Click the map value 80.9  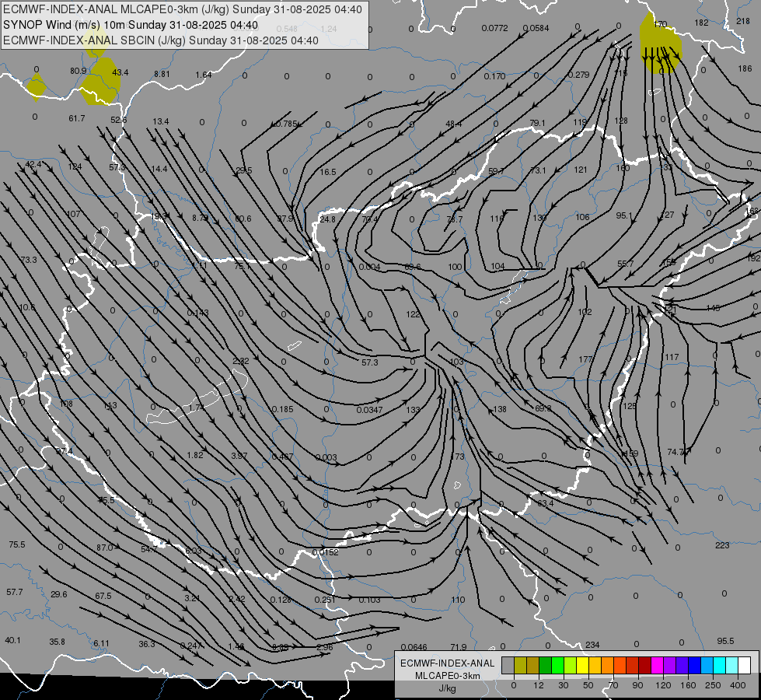point(79,71)
